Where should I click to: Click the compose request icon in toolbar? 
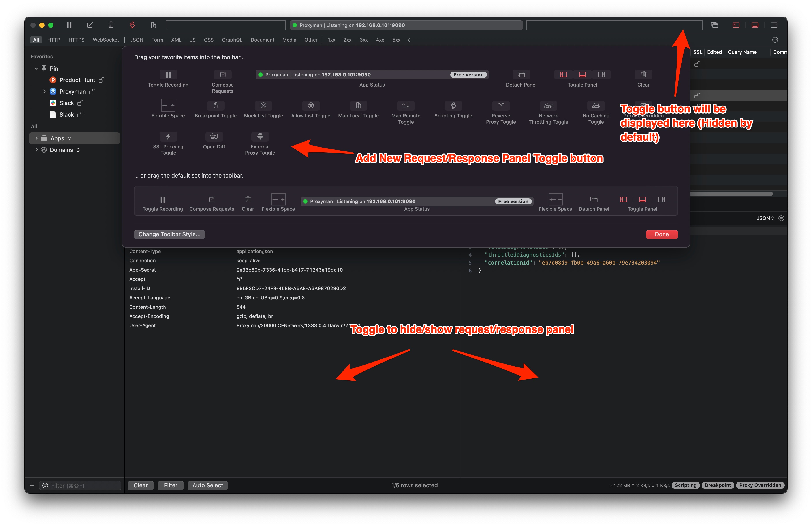[x=90, y=25]
